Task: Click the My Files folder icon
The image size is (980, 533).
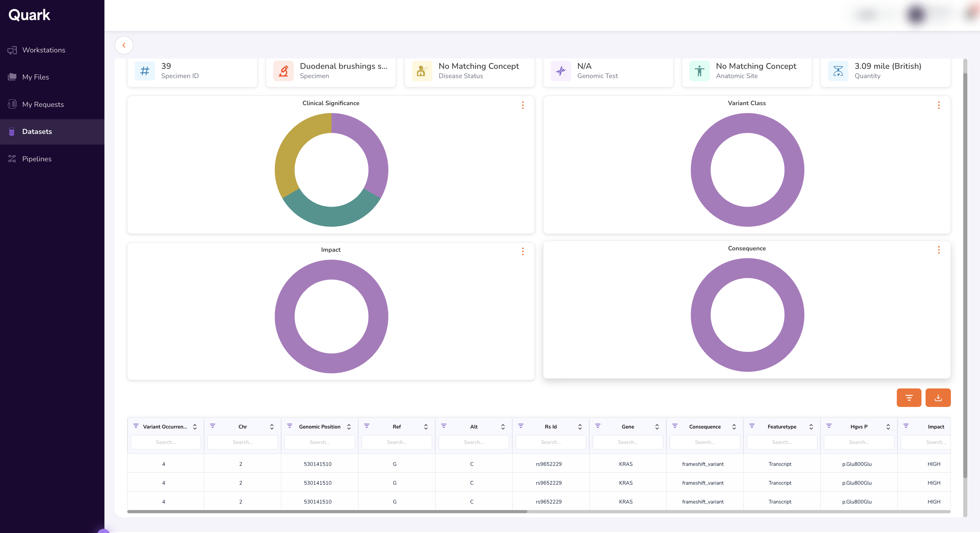Action: (x=12, y=77)
